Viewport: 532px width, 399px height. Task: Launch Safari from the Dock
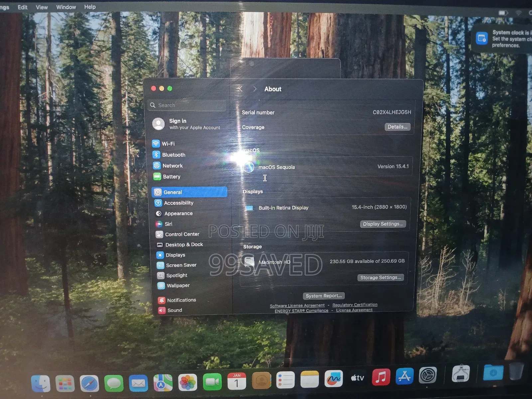[89, 383]
